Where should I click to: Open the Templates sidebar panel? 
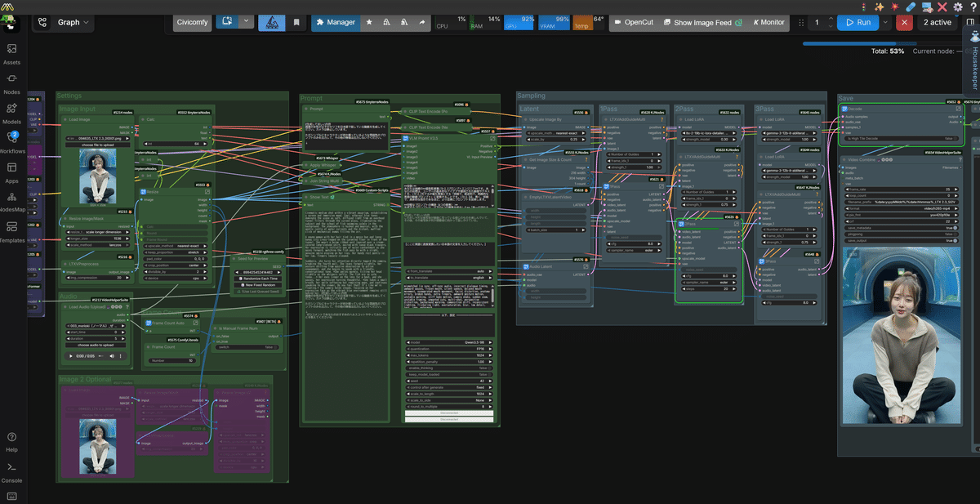(11, 232)
